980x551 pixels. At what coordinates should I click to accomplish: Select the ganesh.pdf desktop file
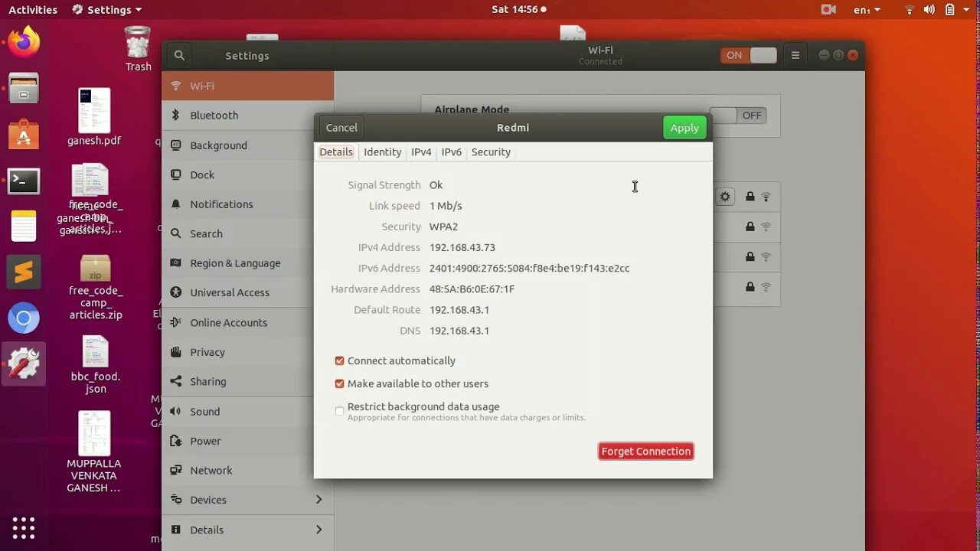(x=94, y=117)
